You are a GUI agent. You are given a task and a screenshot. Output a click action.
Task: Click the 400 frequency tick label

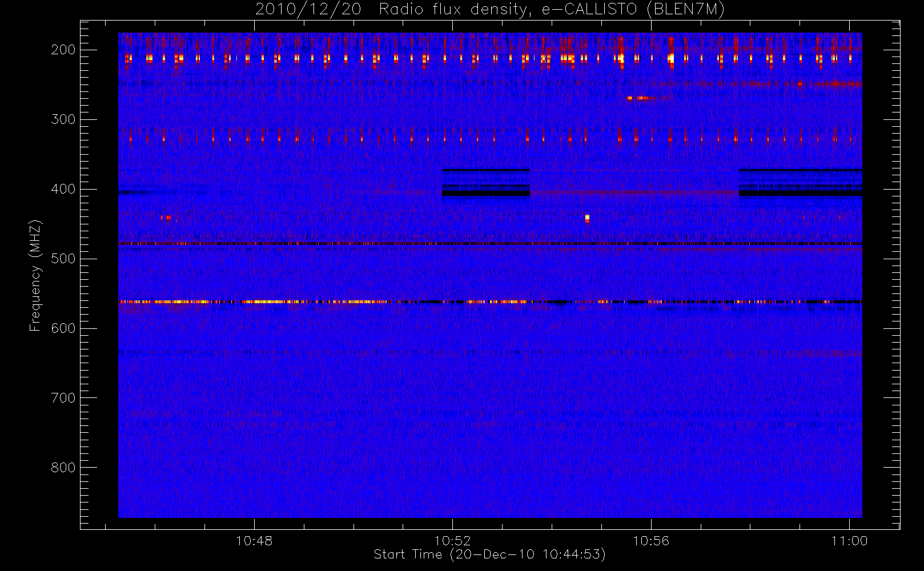point(63,189)
